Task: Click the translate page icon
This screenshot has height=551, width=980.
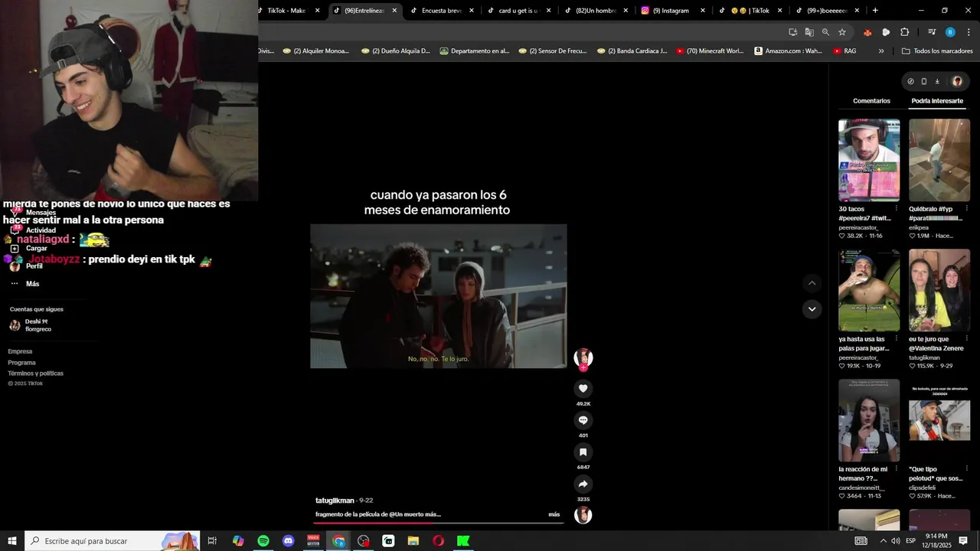Action: coord(809,32)
